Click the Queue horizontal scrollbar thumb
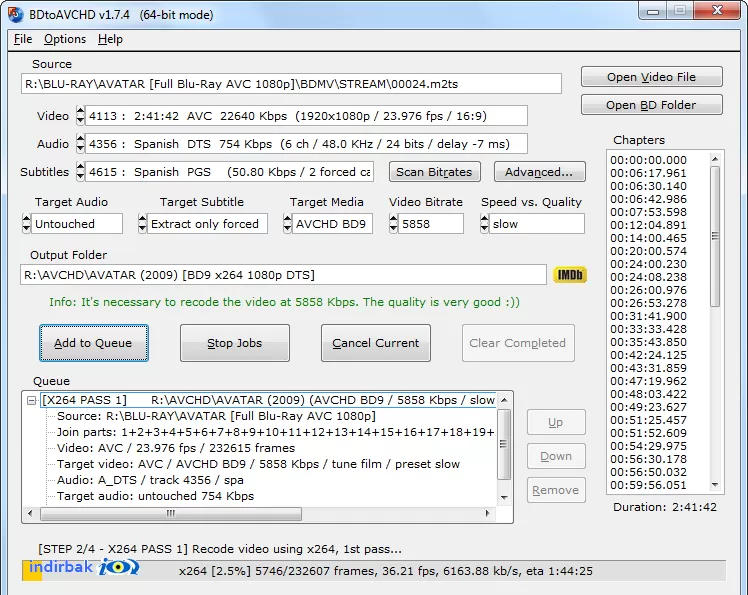Screen dimensions: 748x595 point(171,513)
